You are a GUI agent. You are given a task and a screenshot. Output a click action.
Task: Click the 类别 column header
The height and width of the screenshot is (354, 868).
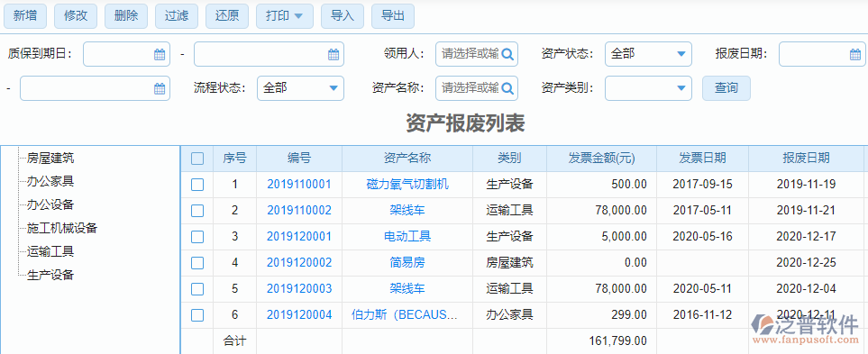coord(509,159)
